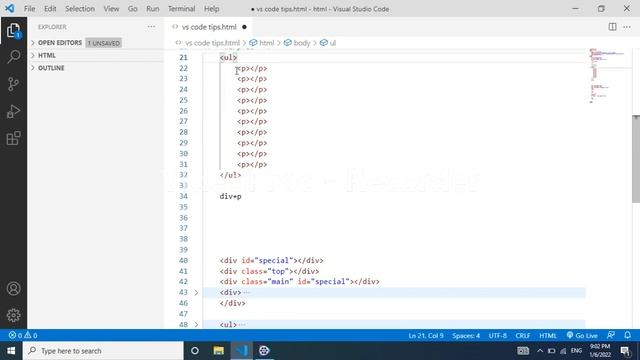The height and width of the screenshot is (360, 640).
Task: Click the Cortana circle on taskbar
Action: click(x=195, y=351)
